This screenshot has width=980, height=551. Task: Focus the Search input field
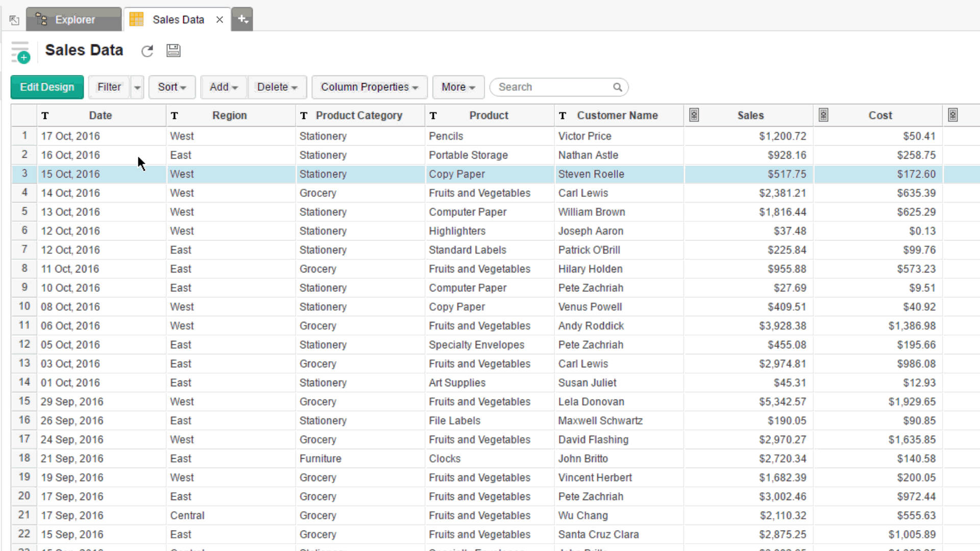[554, 87]
